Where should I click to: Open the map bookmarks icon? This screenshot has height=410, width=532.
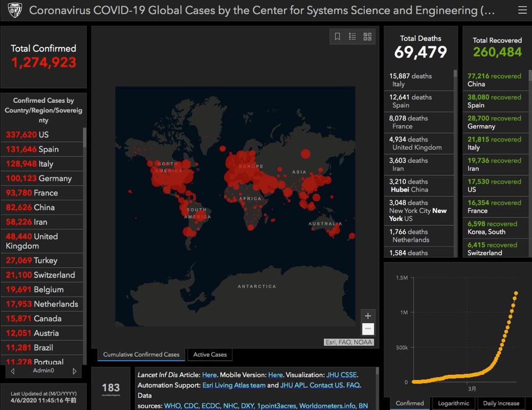point(337,36)
